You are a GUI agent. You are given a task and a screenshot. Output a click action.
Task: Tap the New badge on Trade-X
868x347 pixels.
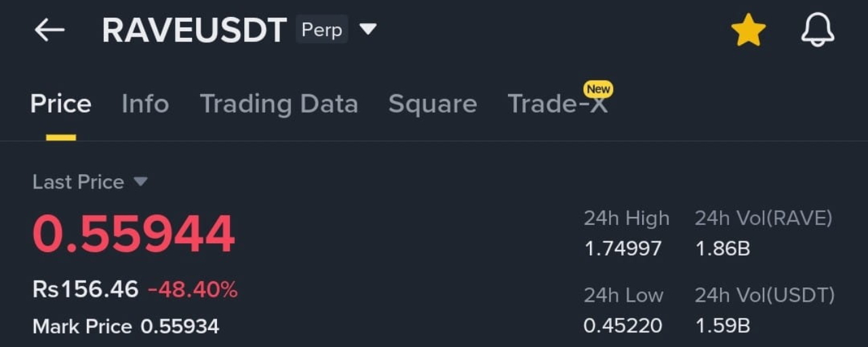pyautogui.click(x=598, y=89)
